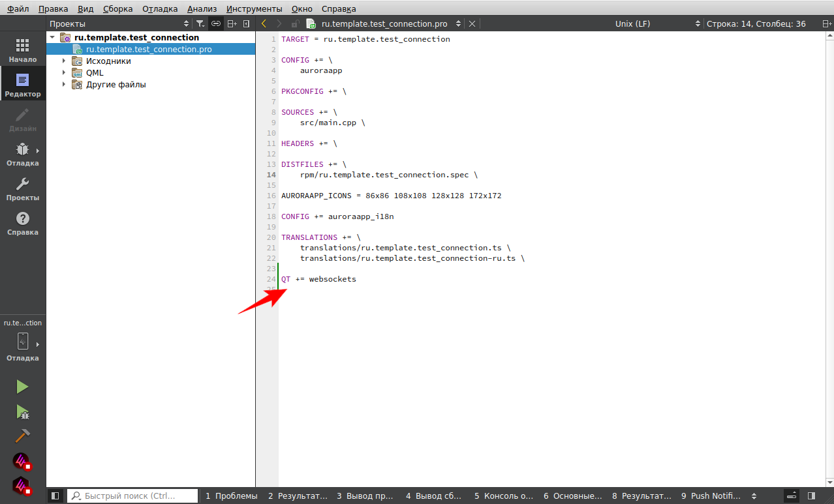This screenshot has width=834, height=504.
Task: Close the ru.template.test_connection.pro document
Action: point(472,23)
